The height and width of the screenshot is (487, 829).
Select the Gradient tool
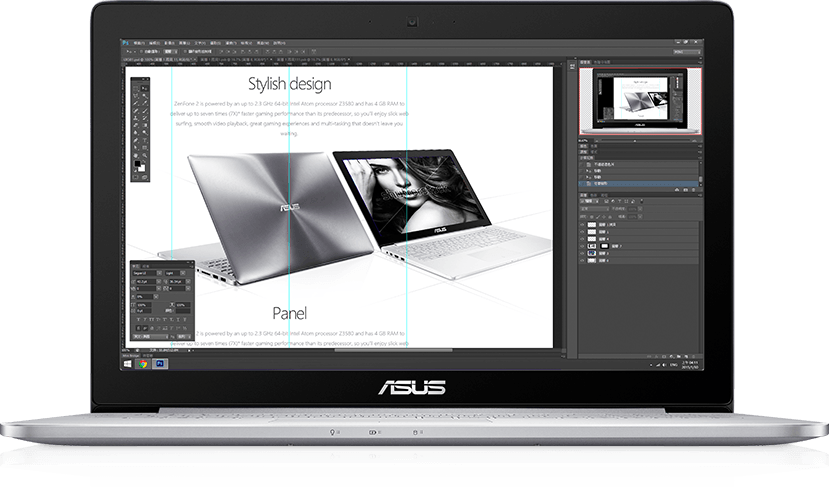coord(145,125)
